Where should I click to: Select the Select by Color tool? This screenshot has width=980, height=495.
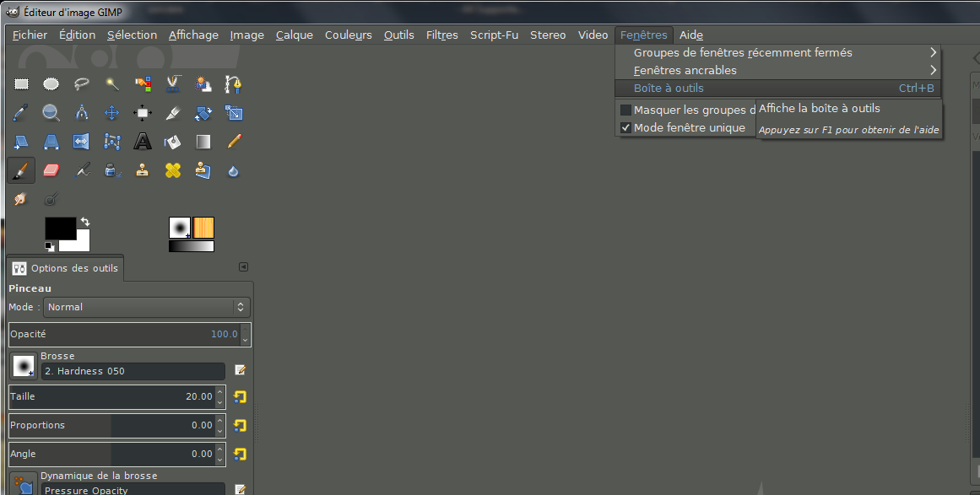point(143,84)
